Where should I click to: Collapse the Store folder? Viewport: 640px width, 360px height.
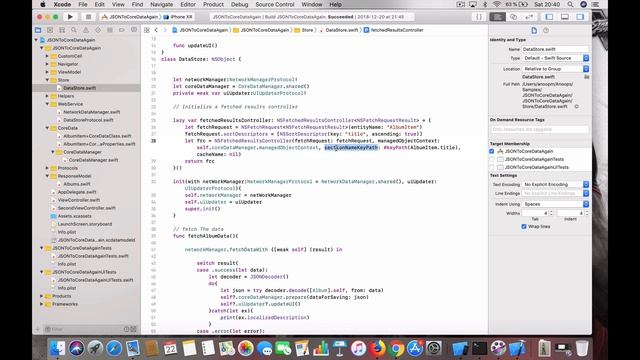pyautogui.click(x=47, y=80)
